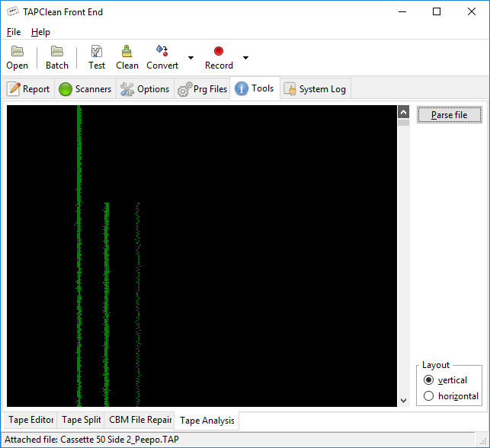Click the analysis view scrollbar thumb
Screen dimensions: 490x448
coord(403,122)
